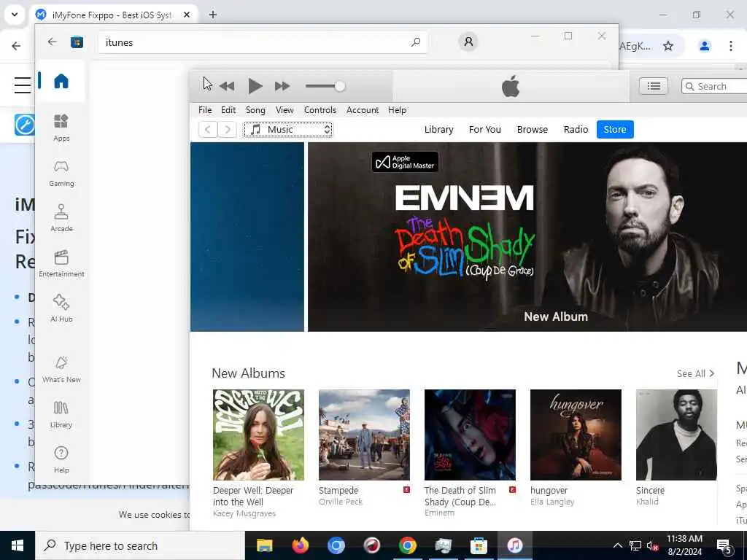This screenshot has width=747, height=560.
Task: Open Arcade in Microsoft Store sidebar
Action: (61, 218)
